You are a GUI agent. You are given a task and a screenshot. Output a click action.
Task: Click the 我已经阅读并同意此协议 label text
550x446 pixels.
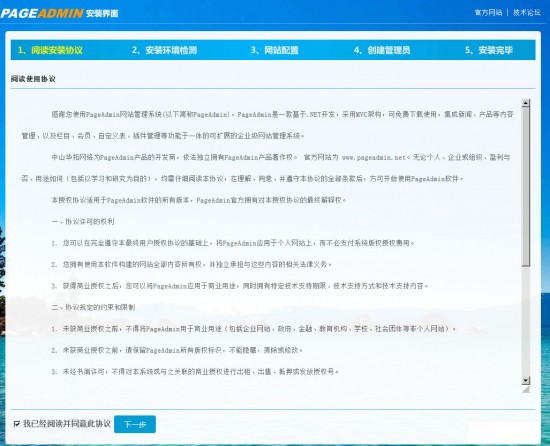(67, 424)
